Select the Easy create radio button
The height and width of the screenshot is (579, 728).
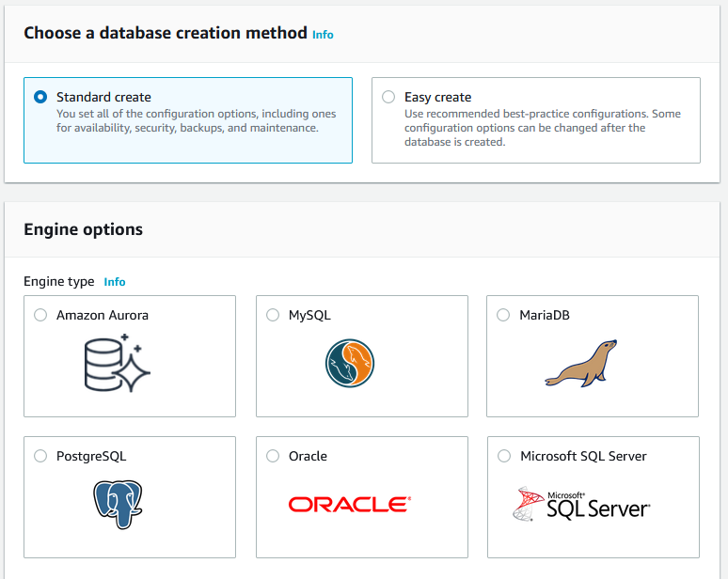388,97
